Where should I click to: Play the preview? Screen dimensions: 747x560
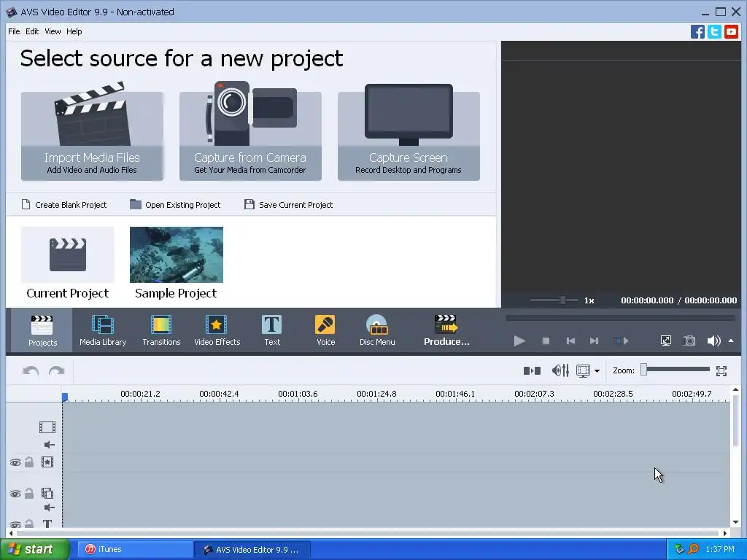[519, 341]
